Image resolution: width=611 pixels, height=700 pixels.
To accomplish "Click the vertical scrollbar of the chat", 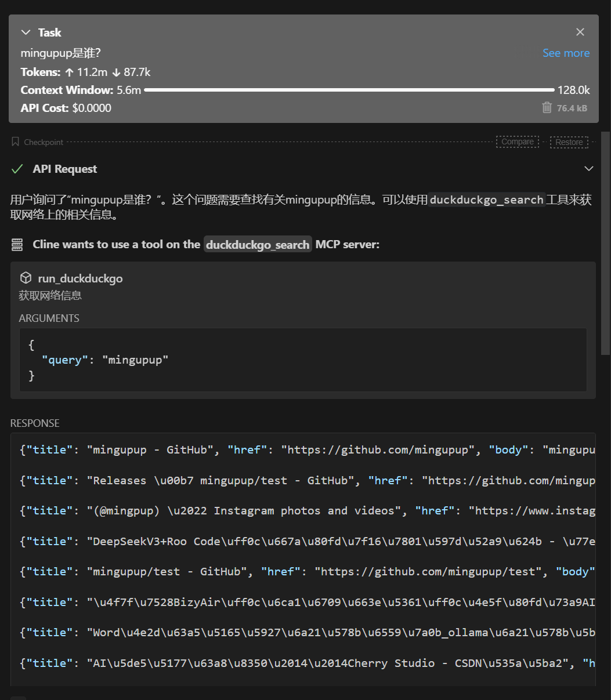I will point(606,244).
